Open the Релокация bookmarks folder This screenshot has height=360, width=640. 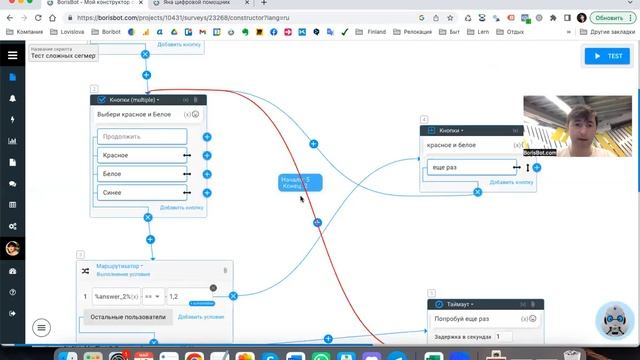click(412, 32)
